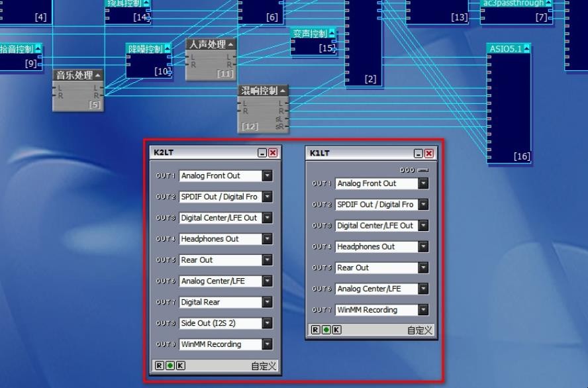Image resolution: width=588 pixels, height=388 pixels.
Task: Open K2LT OUT1 Analog Front Out dropdown
Action: pos(268,175)
